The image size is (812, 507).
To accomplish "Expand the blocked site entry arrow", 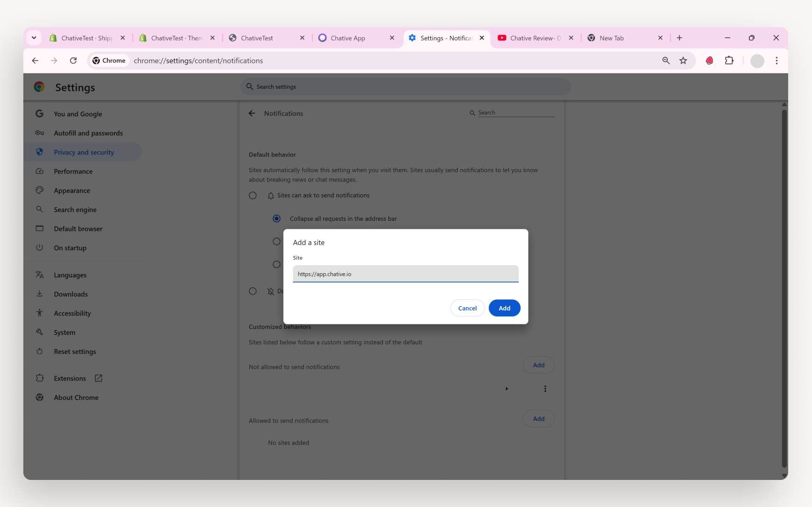I will click(507, 388).
